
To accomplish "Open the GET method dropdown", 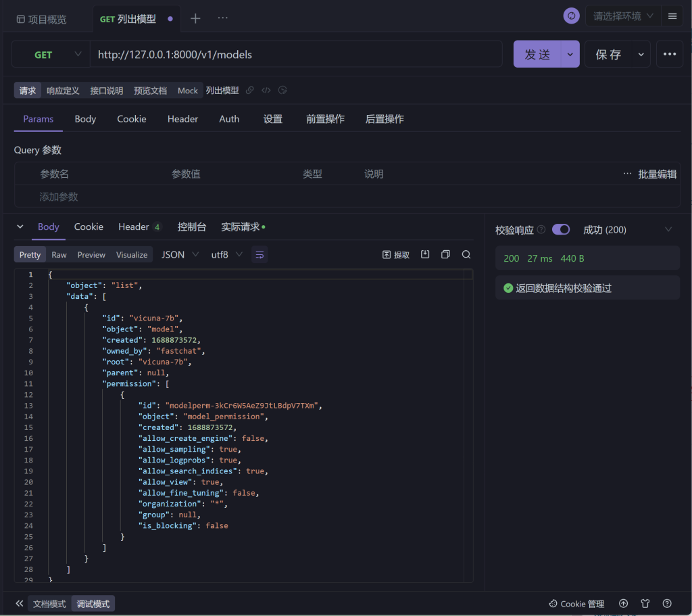I will [51, 54].
